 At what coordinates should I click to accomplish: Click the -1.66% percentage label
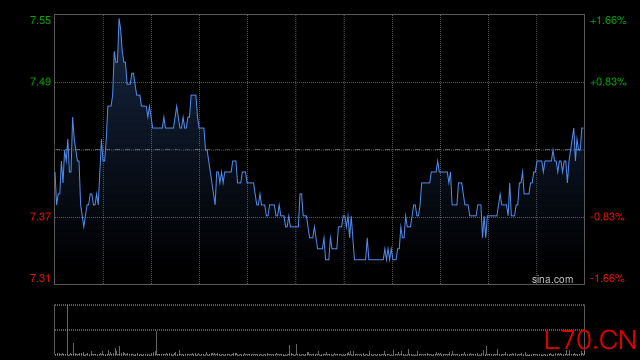(x=607, y=278)
